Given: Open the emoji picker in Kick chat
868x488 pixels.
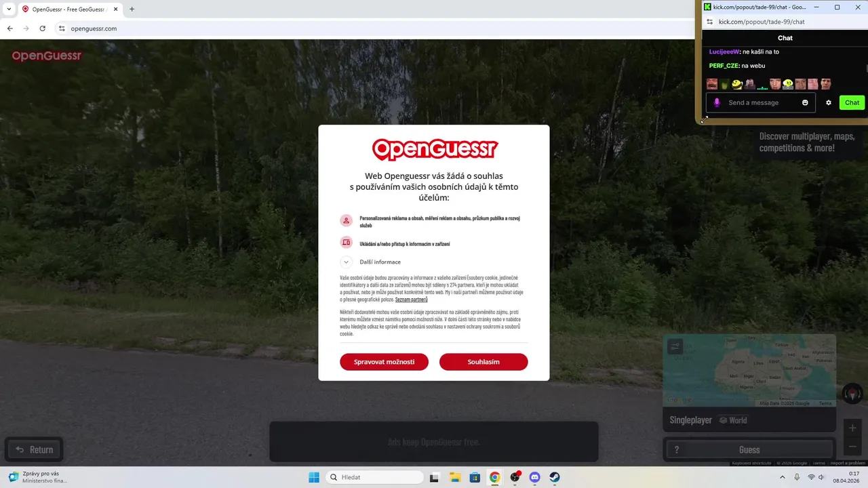Looking at the screenshot, I should coord(805,102).
